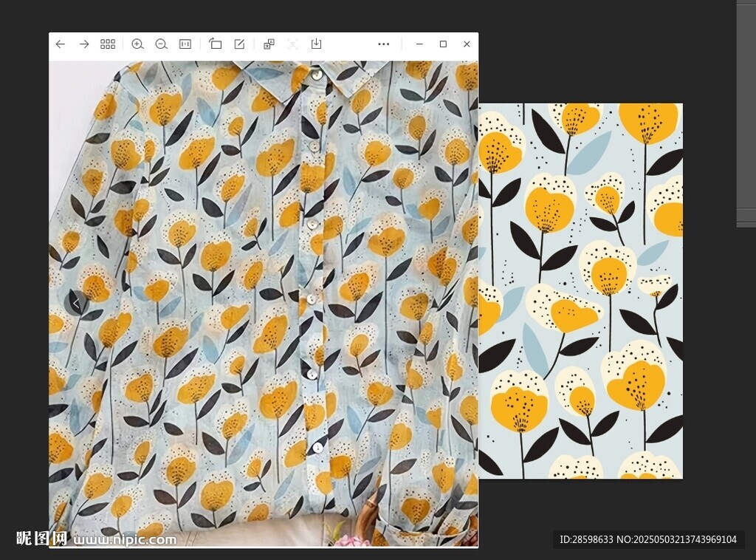Save the image with the download icon
756x560 pixels.
coord(316,44)
